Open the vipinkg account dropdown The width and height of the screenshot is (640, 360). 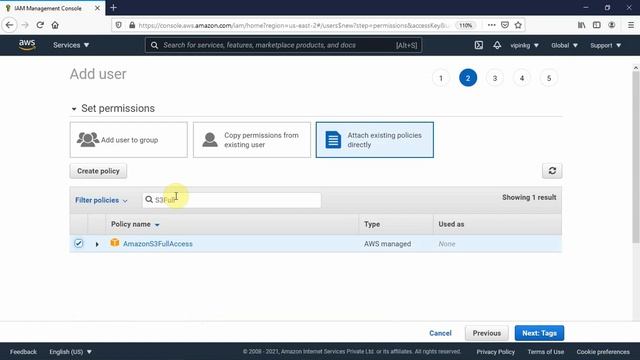click(x=524, y=45)
